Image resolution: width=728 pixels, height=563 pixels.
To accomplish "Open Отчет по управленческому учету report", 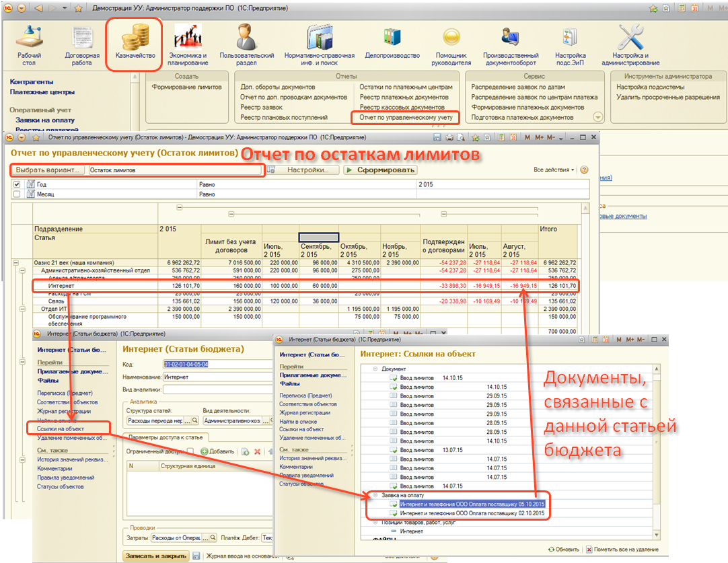I will [x=406, y=117].
